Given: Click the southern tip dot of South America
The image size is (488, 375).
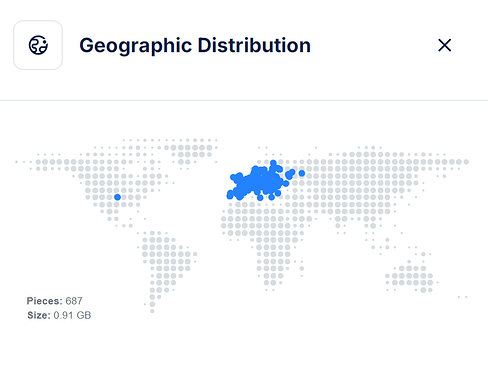Looking at the screenshot, I should [152, 311].
